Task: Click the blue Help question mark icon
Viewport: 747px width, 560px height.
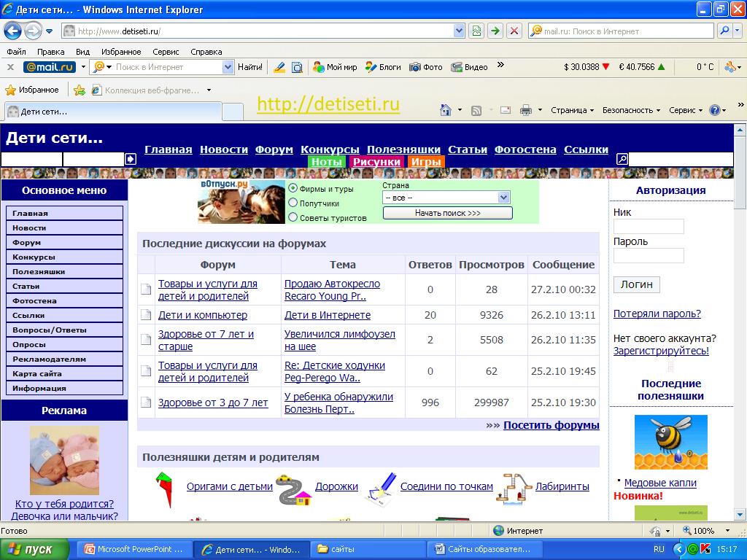Action: [x=715, y=111]
